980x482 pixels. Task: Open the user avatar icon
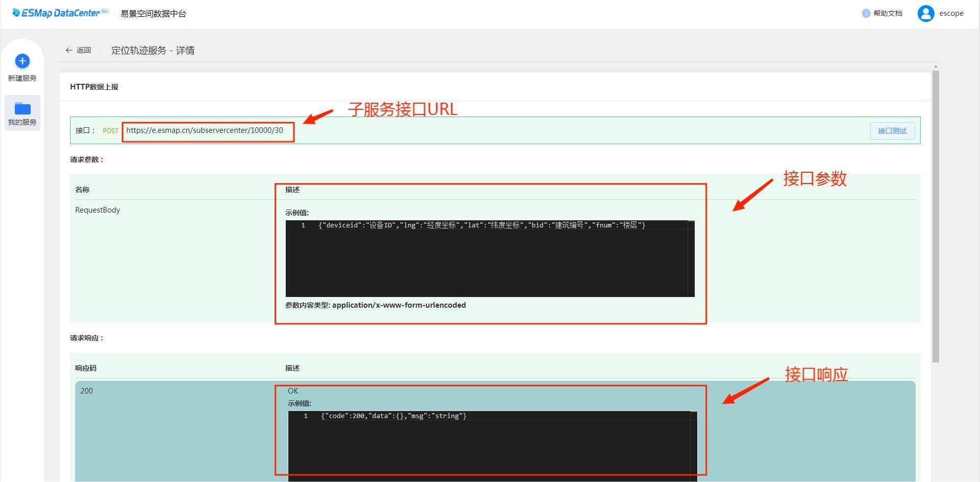click(x=925, y=13)
